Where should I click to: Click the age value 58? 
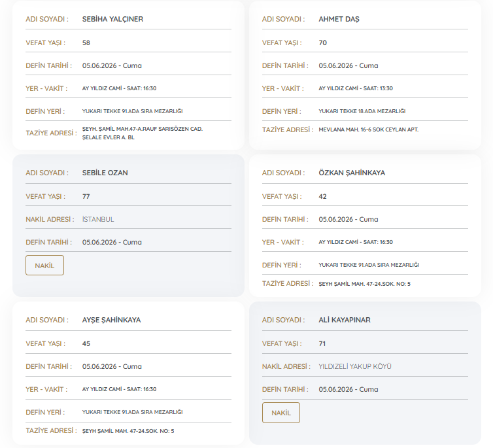(x=86, y=43)
